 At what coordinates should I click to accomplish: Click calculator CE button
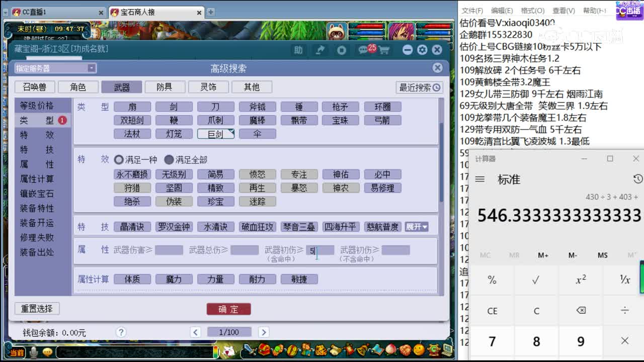[x=492, y=310]
